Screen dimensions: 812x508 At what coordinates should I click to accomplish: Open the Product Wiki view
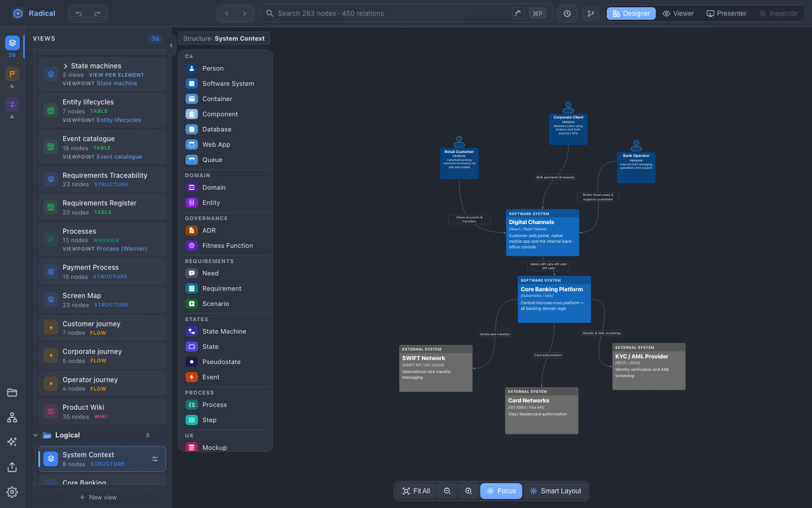(102, 411)
